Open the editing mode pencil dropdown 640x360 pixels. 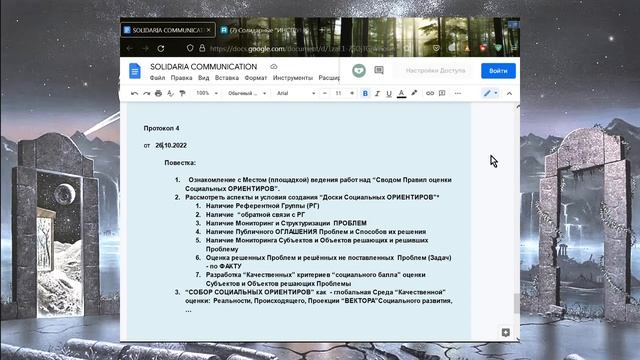[490, 93]
